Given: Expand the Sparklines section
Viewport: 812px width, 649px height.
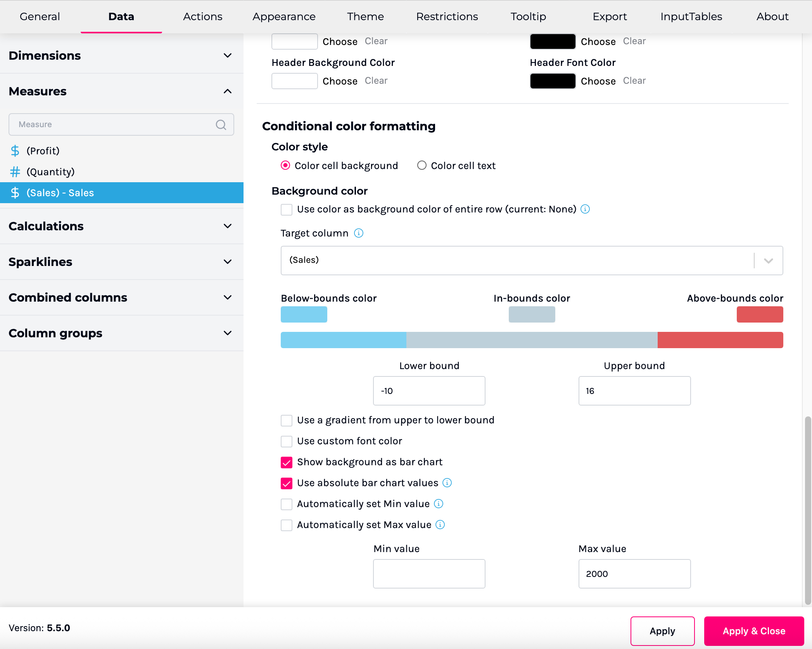Looking at the screenshot, I should tap(227, 262).
